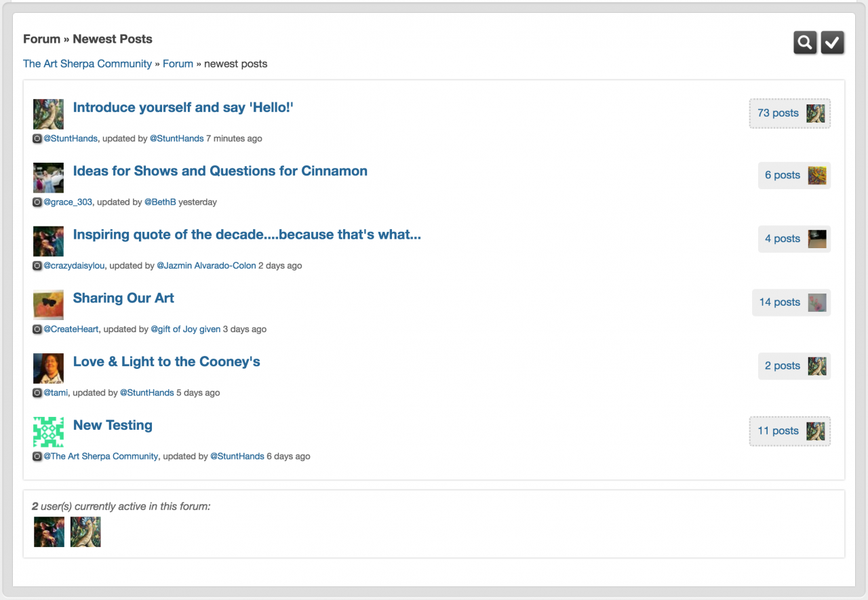
Task: Click small icon before @crazydaisylou author
Action: click(x=37, y=266)
